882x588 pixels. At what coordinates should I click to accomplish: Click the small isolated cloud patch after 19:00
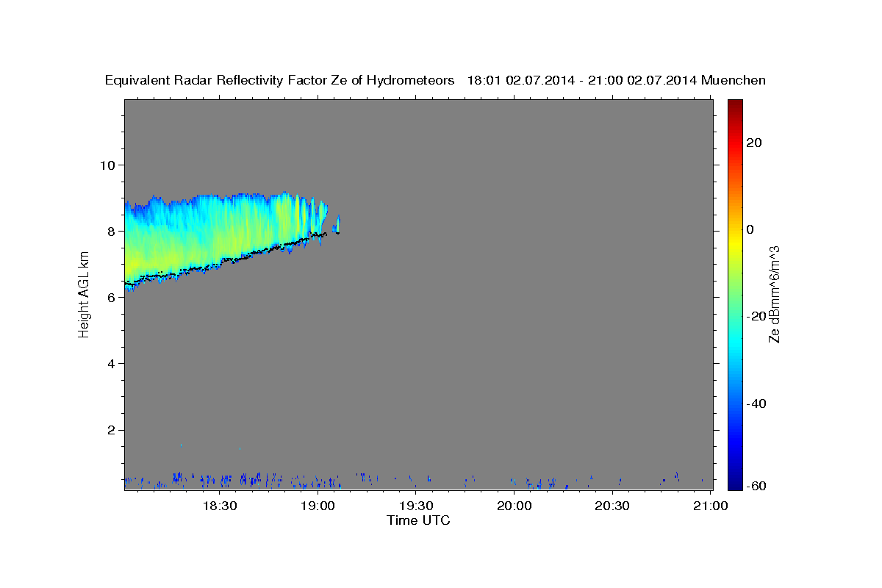click(337, 223)
